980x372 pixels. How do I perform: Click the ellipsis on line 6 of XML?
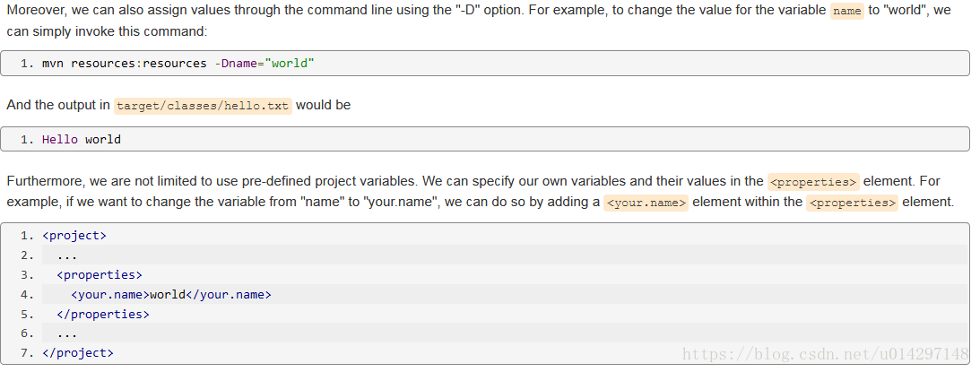[66, 333]
